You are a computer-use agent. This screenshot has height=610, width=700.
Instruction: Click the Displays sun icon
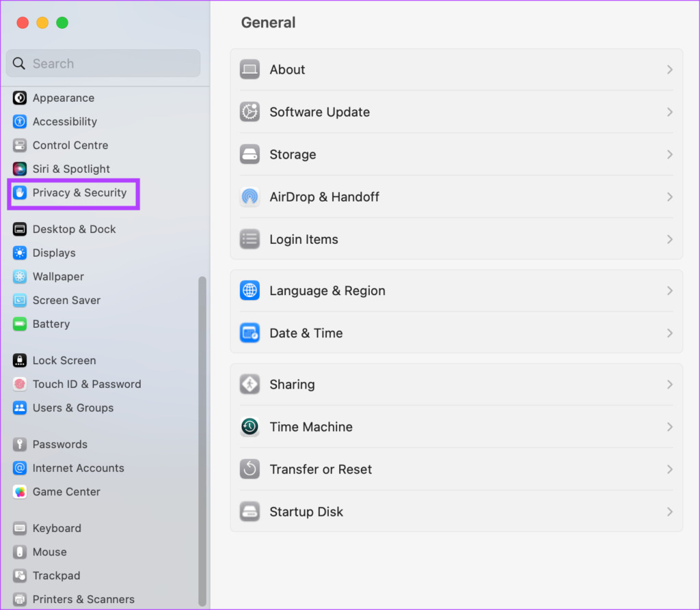[20, 253]
